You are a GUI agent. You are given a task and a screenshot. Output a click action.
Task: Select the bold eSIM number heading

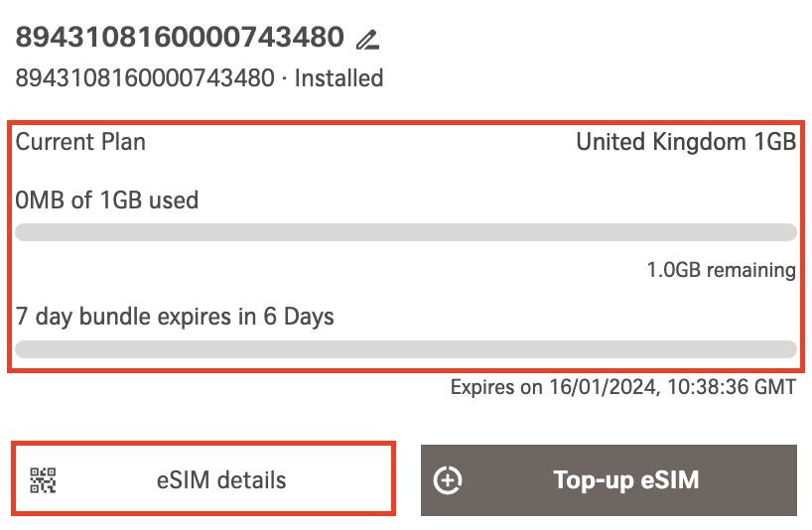(180, 38)
